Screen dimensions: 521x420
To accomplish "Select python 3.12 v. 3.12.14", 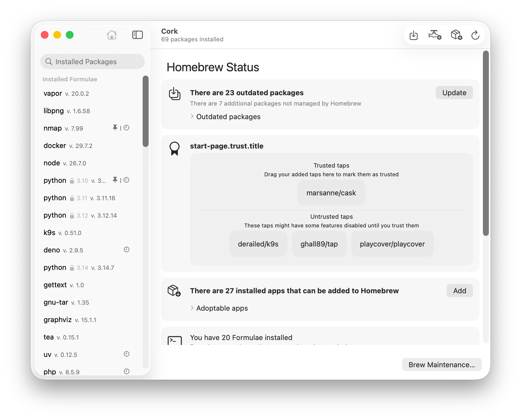I will [x=88, y=215].
